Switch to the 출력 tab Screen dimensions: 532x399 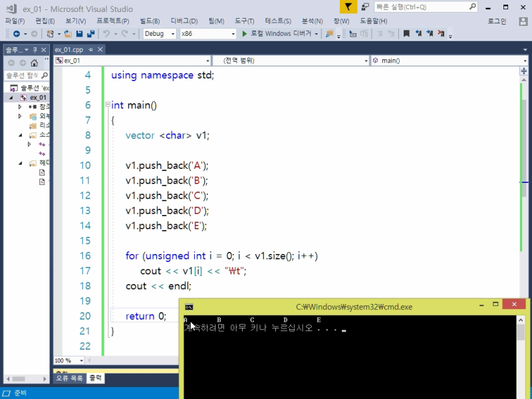point(96,378)
